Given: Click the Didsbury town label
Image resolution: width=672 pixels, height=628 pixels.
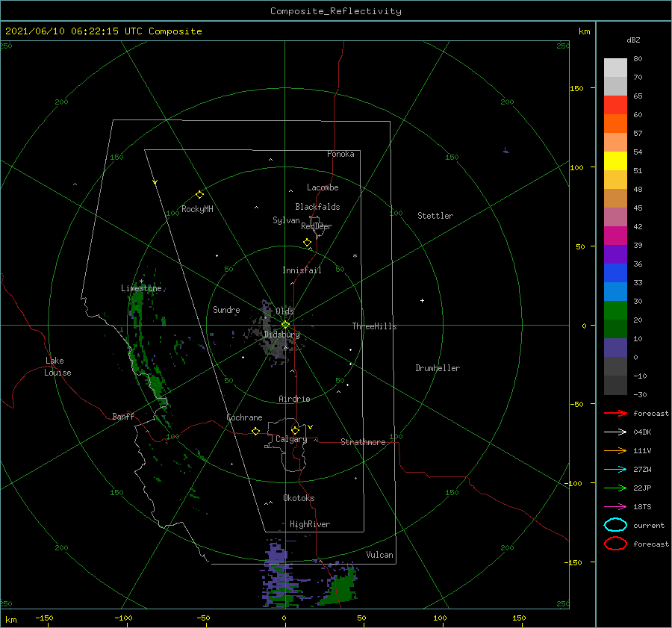Looking at the screenshot, I should point(281,335).
